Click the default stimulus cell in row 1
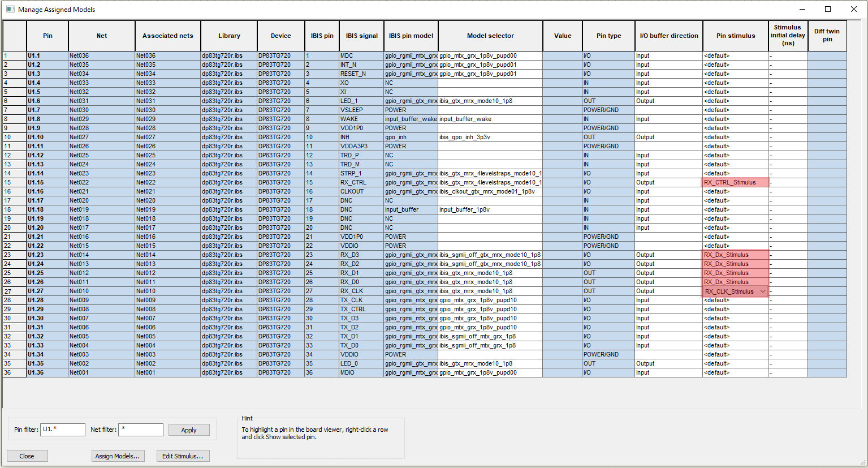This screenshot has height=468, width=868. pos(736,55)
